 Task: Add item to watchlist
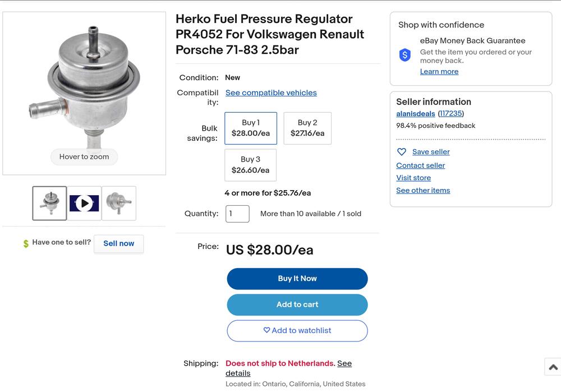(297, 331)
